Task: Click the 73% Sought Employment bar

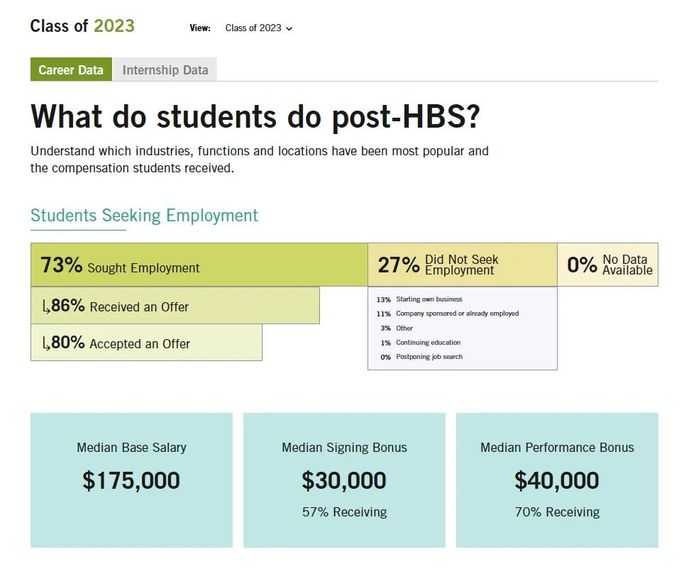Action: click(198, 266)
